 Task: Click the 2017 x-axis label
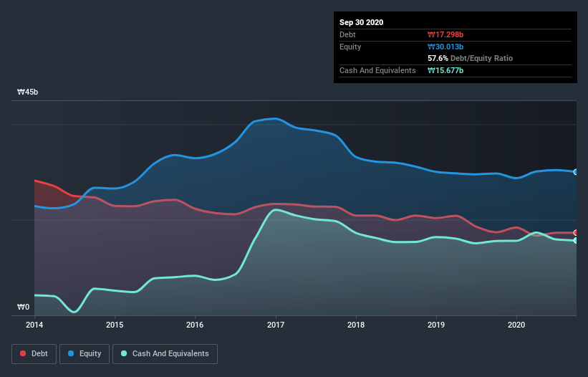pyautogui.click(x=276, y=325)
